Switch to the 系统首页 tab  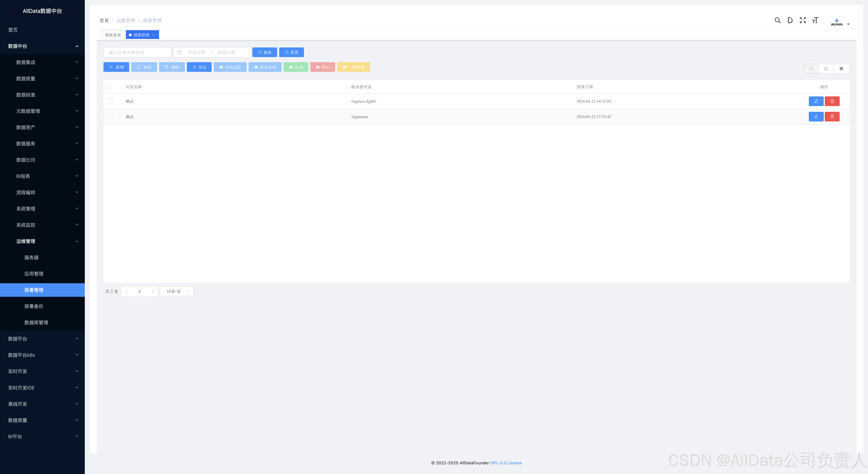(113, 35)
